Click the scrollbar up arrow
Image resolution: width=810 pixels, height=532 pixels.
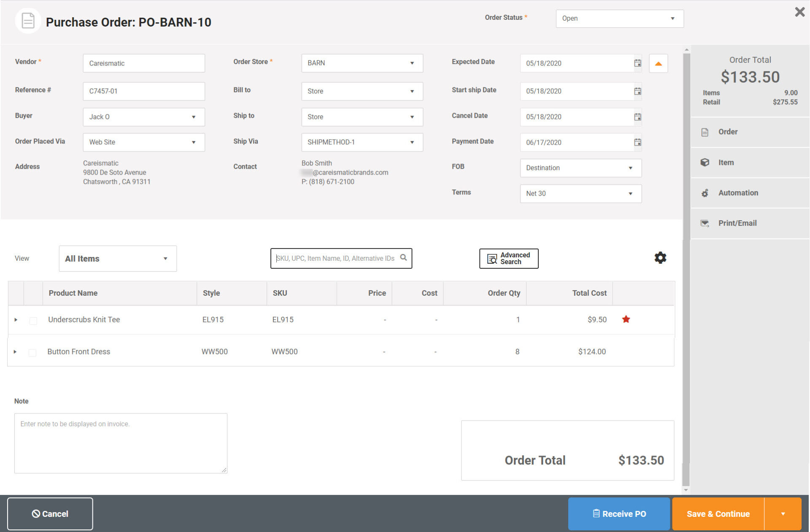(686, 50)
